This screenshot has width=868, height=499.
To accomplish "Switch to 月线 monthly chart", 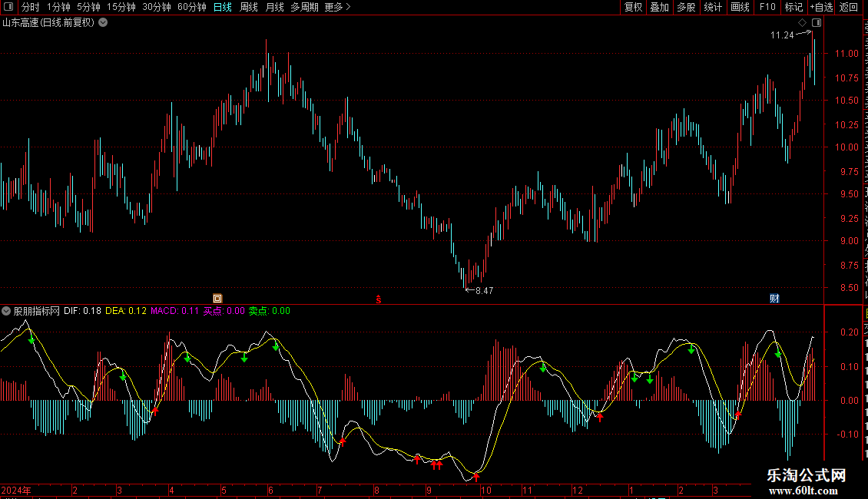I will coord(274,7).
